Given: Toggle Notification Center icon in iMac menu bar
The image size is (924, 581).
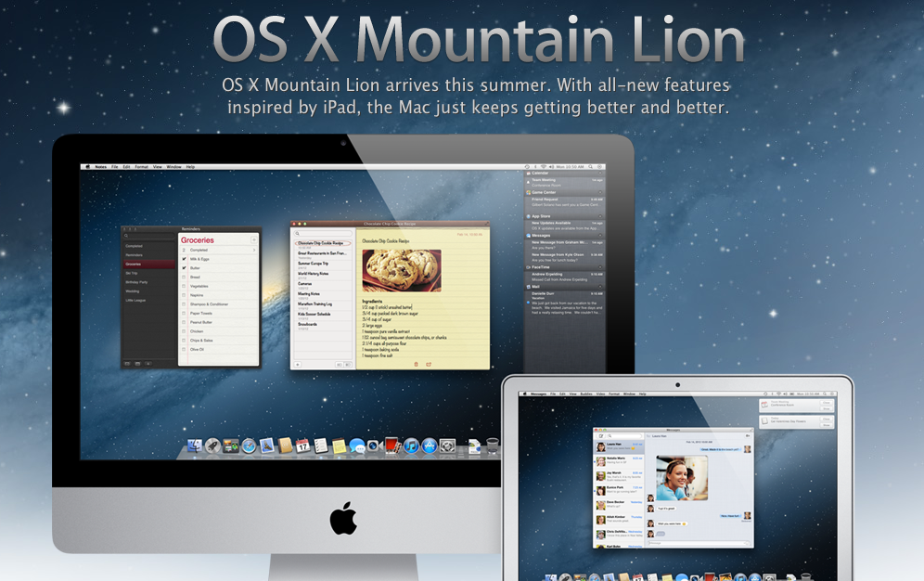Looking at the screenshot, I should (x=600, y=167).
